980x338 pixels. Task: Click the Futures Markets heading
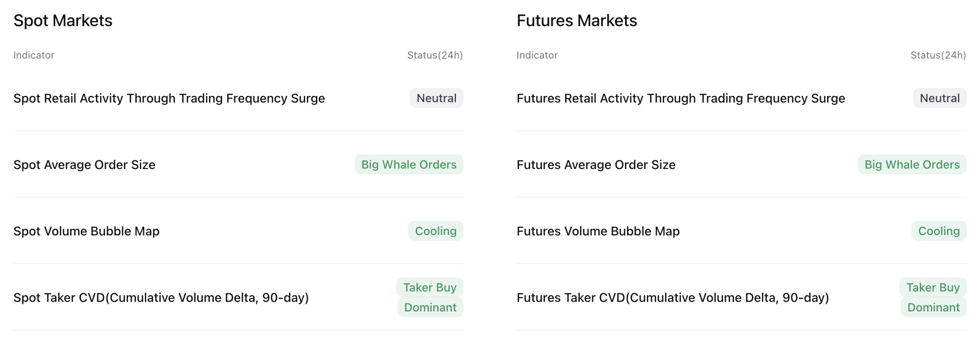(577, 21)
